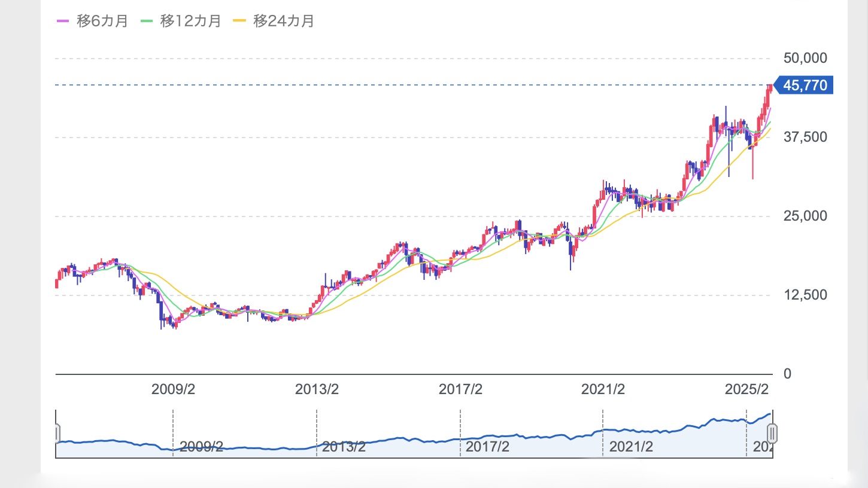
Task: Click the purple line swatch for 移6カ月
Action: [x=63, y=22]
